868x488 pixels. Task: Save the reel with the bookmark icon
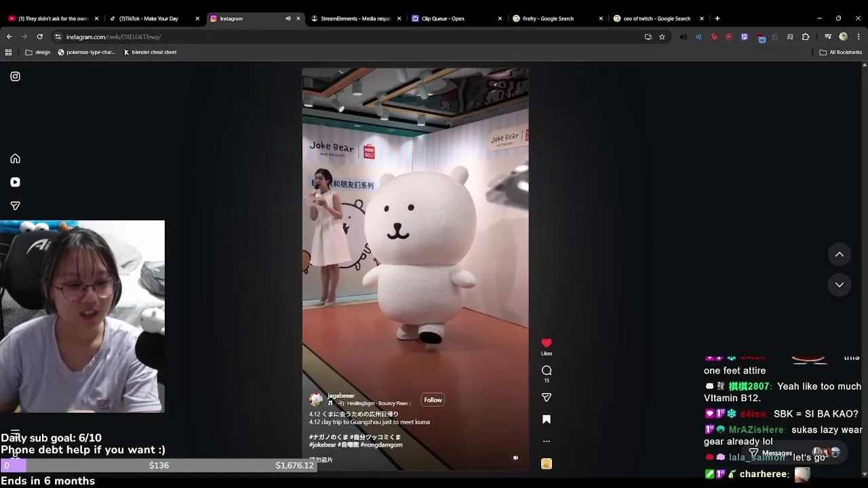click(x=547, y=420)
